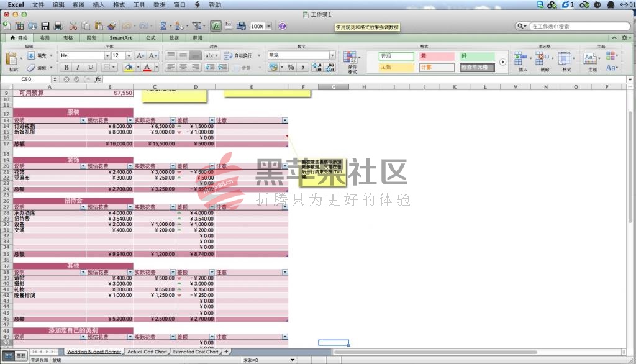Click the Save (floppy disk) toolbar icon

45,26
